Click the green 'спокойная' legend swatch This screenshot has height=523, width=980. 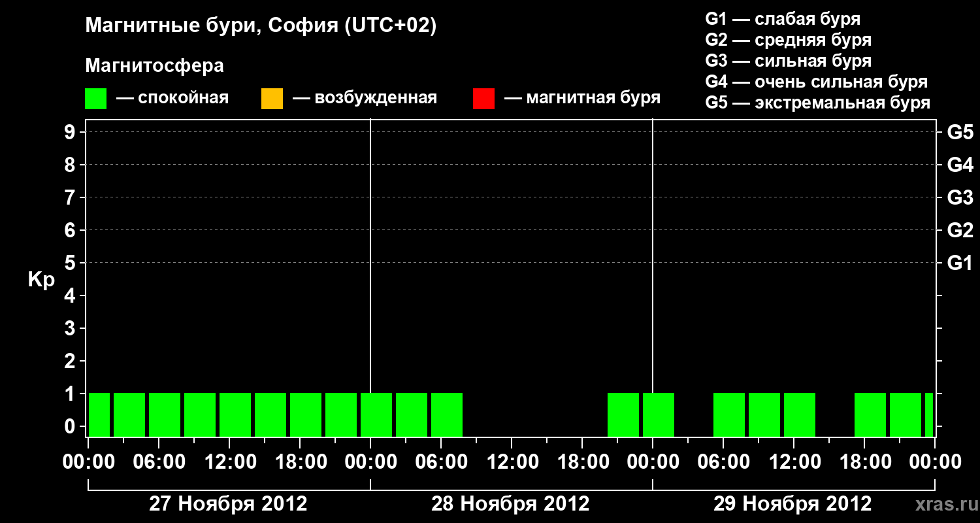point(96,99)
